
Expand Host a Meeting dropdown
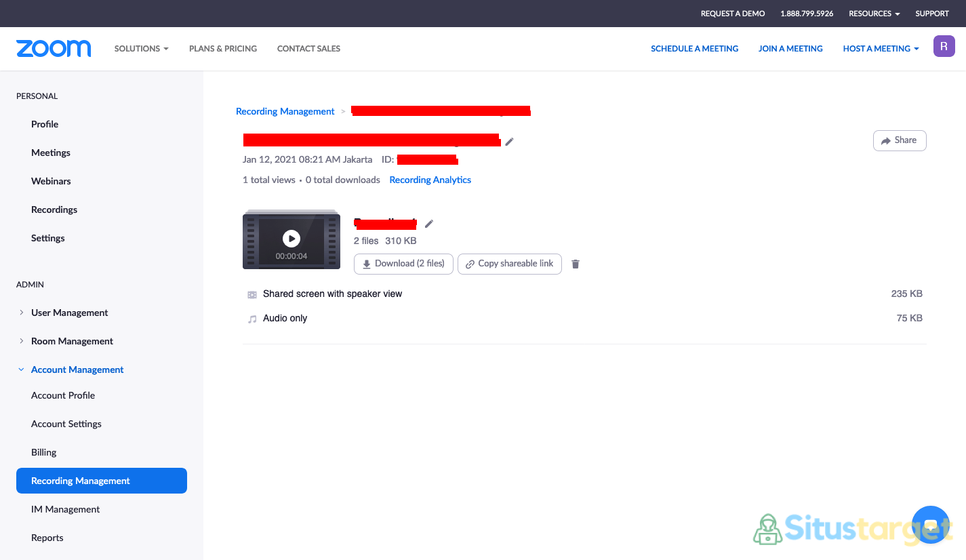pyautogui.click(x=881, y=48)
